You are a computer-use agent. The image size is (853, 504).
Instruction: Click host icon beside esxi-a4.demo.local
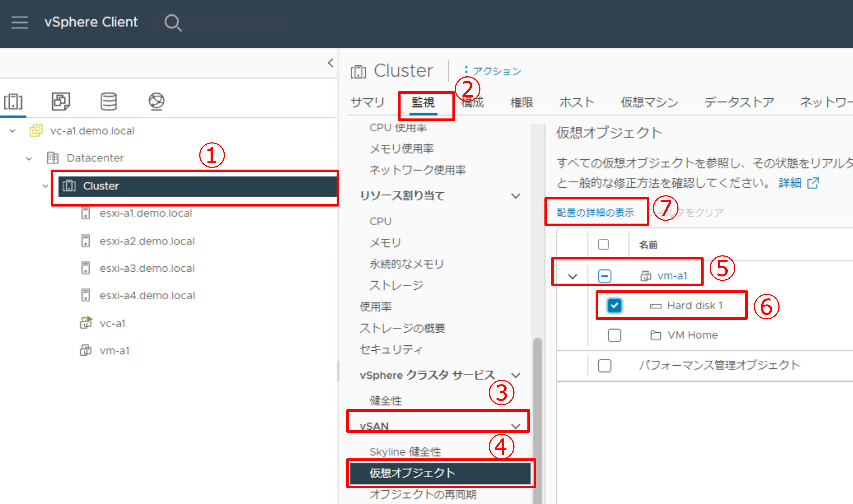click(86, 295)
